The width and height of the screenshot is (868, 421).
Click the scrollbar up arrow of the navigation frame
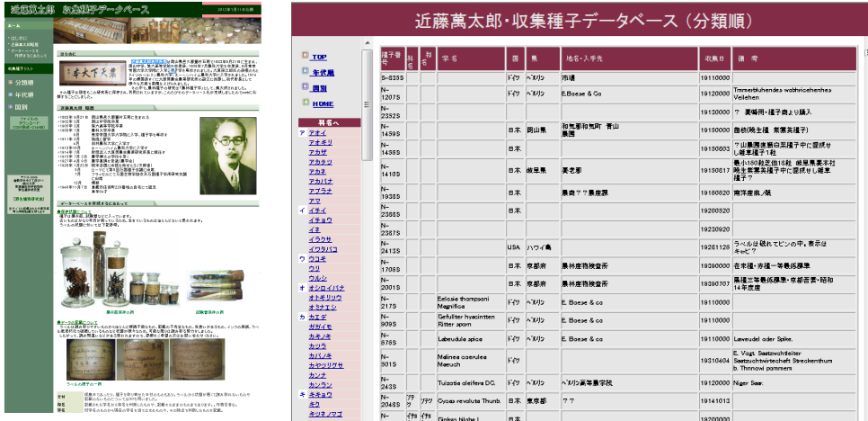point(367,43)
